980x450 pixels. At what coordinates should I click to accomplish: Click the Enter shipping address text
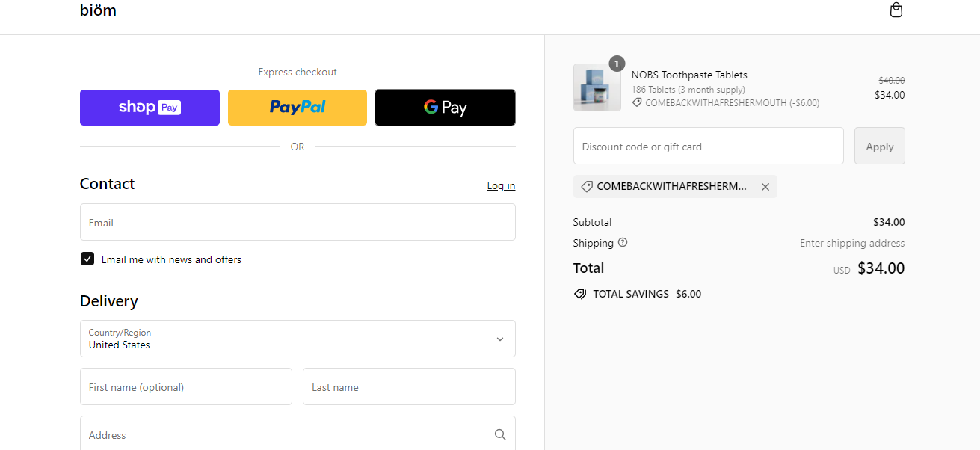point(852,243)
